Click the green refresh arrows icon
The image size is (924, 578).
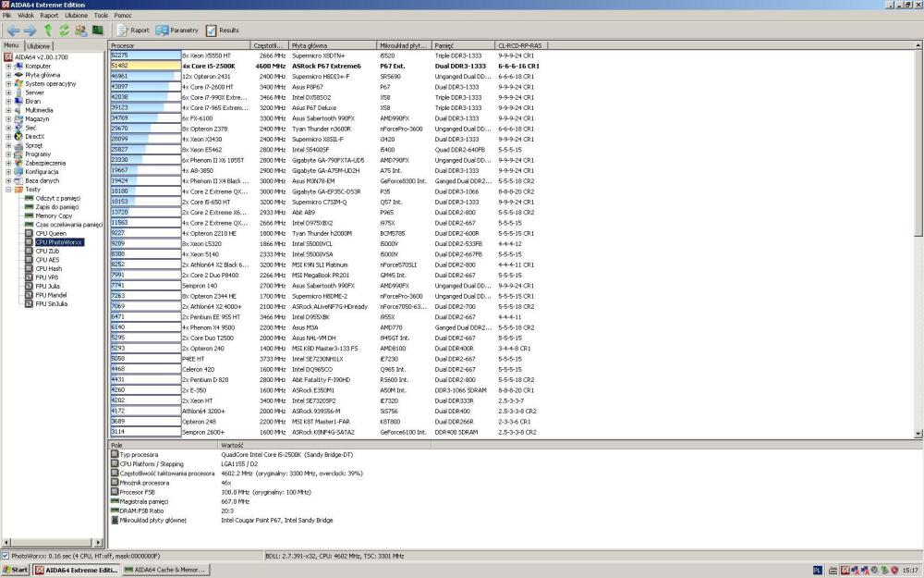[x=64, y=31]
